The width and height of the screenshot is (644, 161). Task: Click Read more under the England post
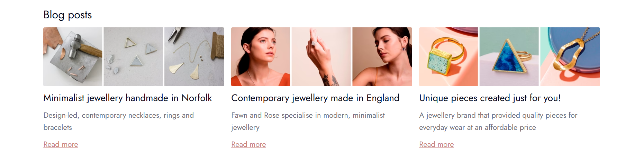pyautogui.click(x=249, y=144)
